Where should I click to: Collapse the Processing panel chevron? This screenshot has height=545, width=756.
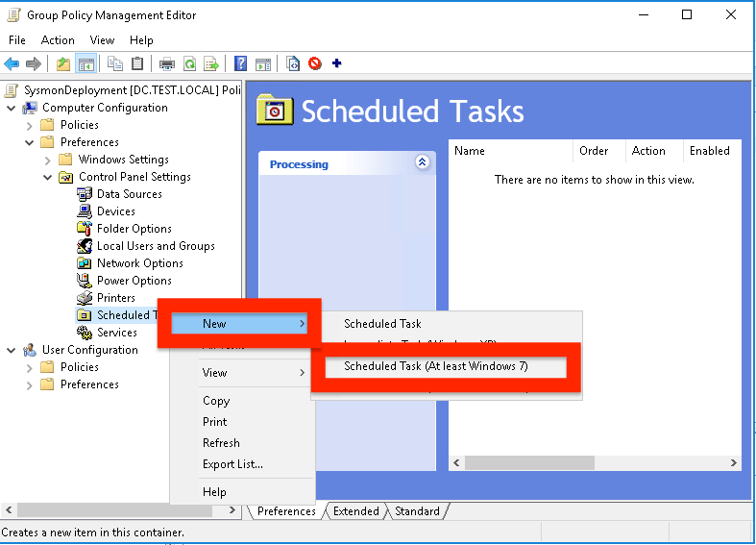422,163
